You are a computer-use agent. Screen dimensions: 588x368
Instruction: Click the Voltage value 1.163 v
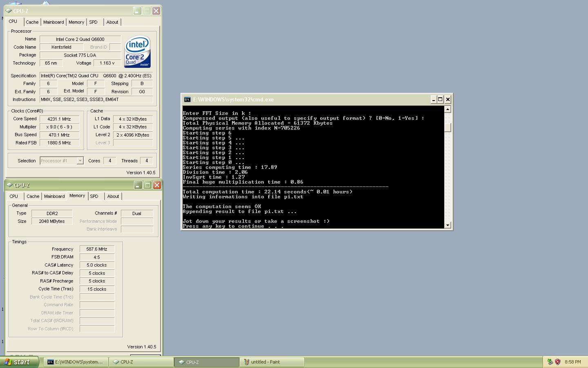click(x=107, y=63)
